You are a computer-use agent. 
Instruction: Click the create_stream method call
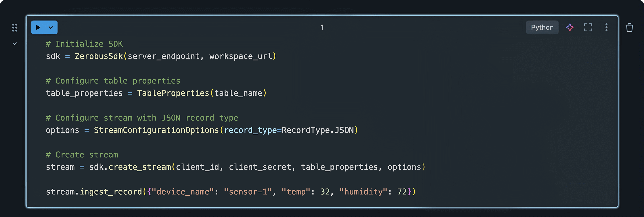(x=140, y=167)
